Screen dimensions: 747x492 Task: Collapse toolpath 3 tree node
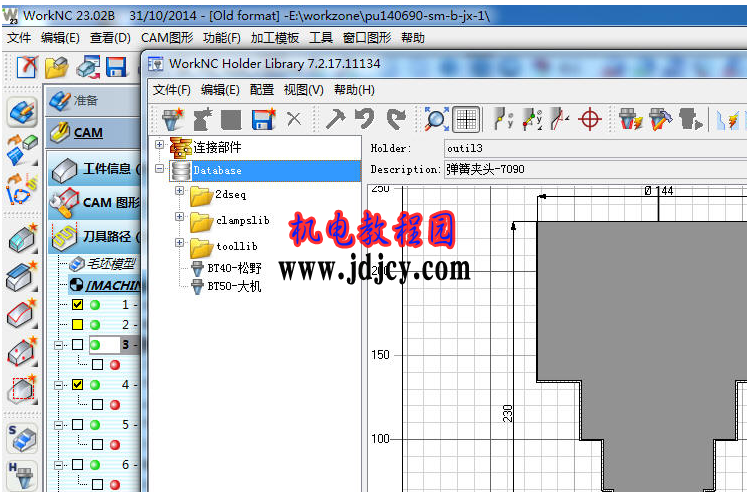(x=59, y=345)
